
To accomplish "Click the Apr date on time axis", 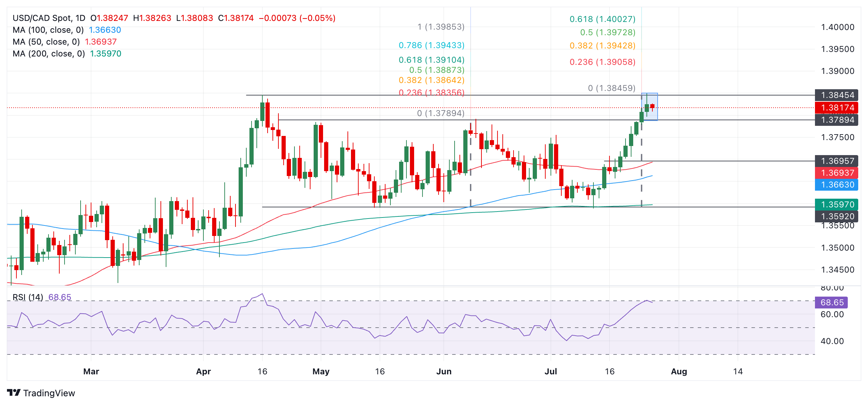I will click(x=203, y=372).
